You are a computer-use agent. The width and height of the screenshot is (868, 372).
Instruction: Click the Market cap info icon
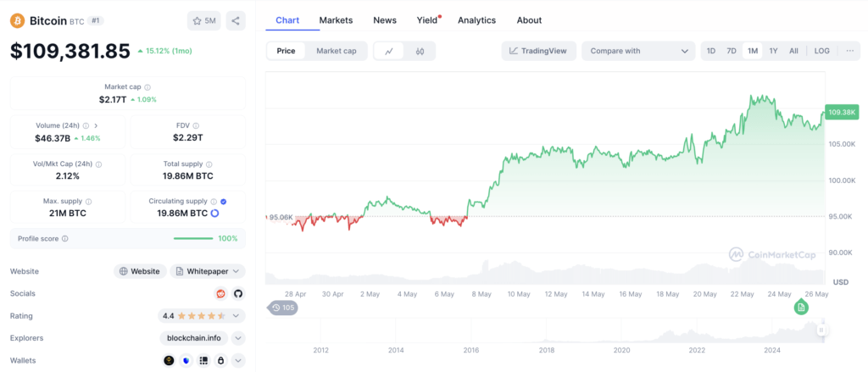(147, 87)
